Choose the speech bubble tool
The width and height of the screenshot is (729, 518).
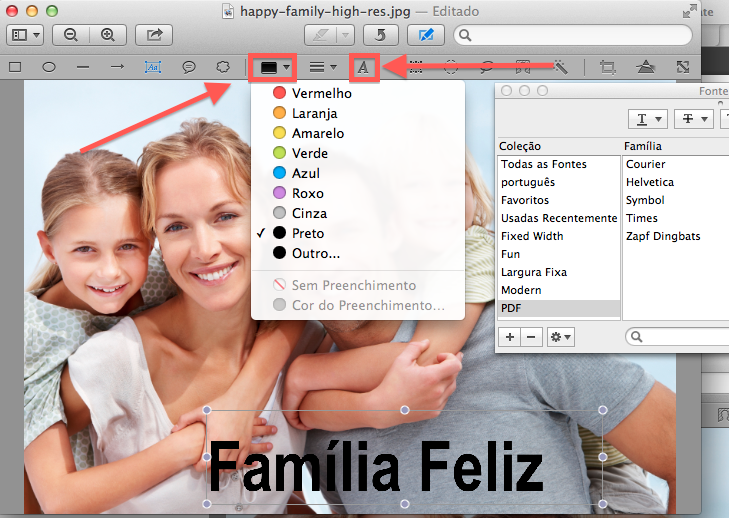188,67
